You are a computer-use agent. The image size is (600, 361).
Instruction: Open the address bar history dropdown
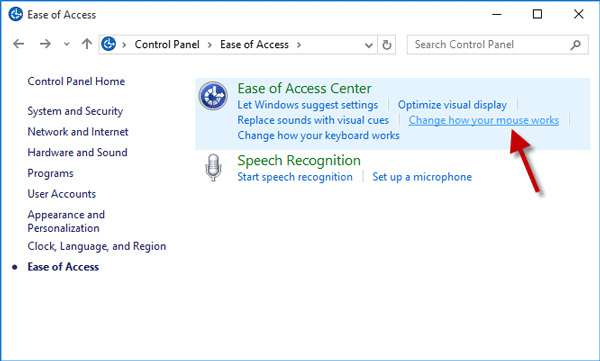pyautogui.click(x=368, y=45)
